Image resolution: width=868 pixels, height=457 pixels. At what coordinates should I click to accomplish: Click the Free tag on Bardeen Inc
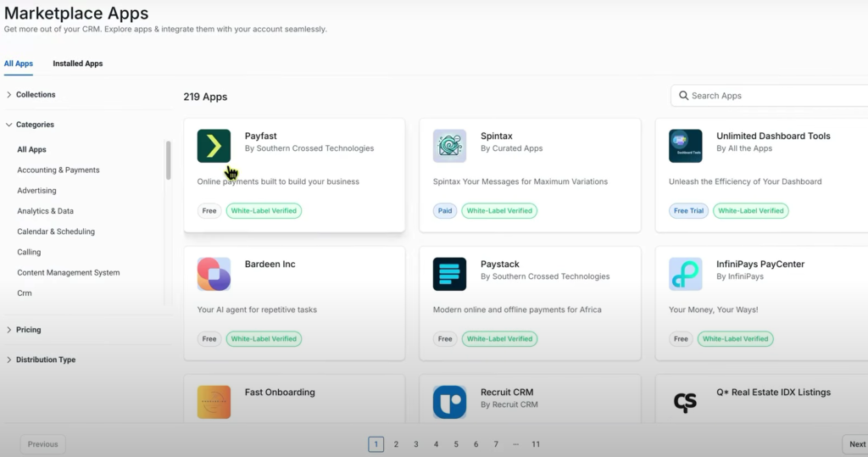209,338
